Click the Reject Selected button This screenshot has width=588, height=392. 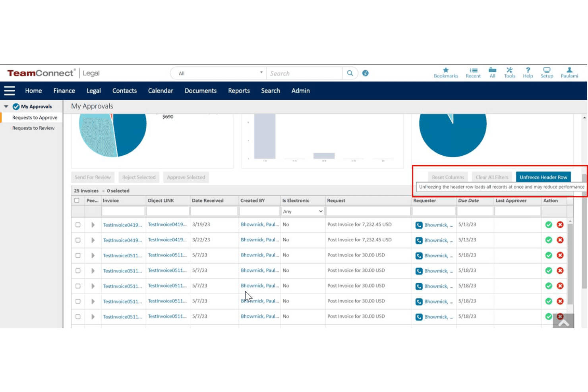tap(139, 177)
